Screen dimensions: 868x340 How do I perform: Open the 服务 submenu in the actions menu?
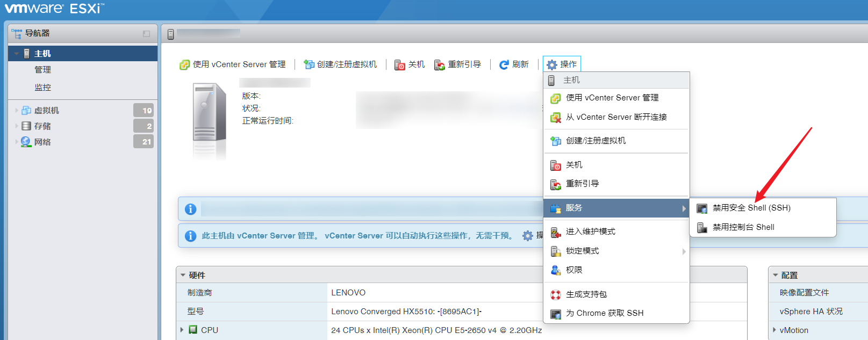point(616,208)
